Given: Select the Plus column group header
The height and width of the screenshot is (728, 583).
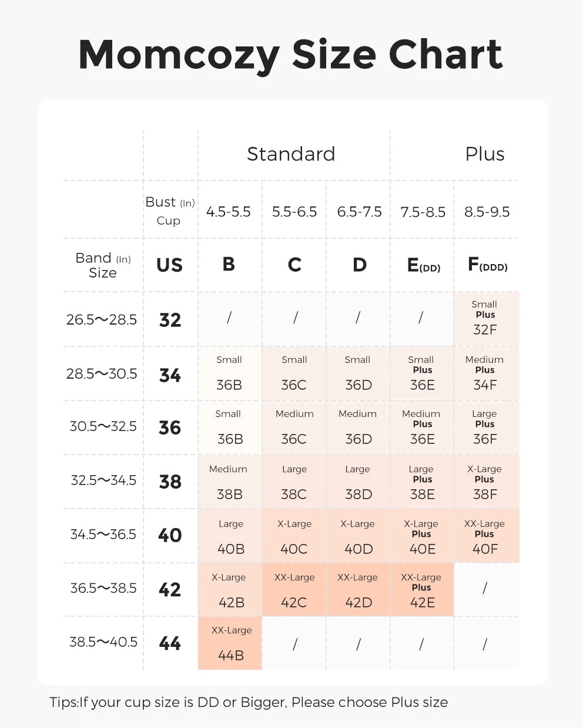Looking at the screenshot, I should tap(485, 154).
